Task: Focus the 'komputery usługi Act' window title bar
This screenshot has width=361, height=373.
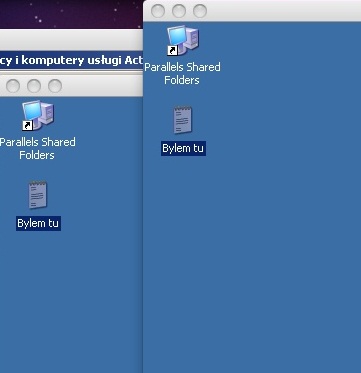Action: coord(71,60)
